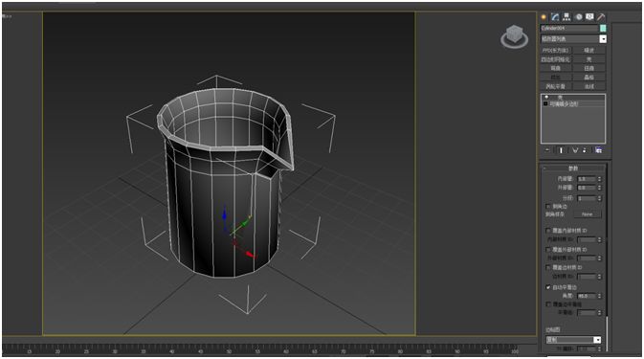Click the Remove Modifier from stack icon
The width and height of the screenshot is (644, 359).
(585, 150)
